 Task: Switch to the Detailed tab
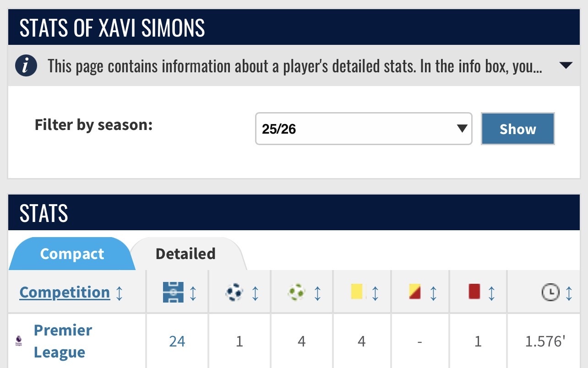[x=185, y=254]
